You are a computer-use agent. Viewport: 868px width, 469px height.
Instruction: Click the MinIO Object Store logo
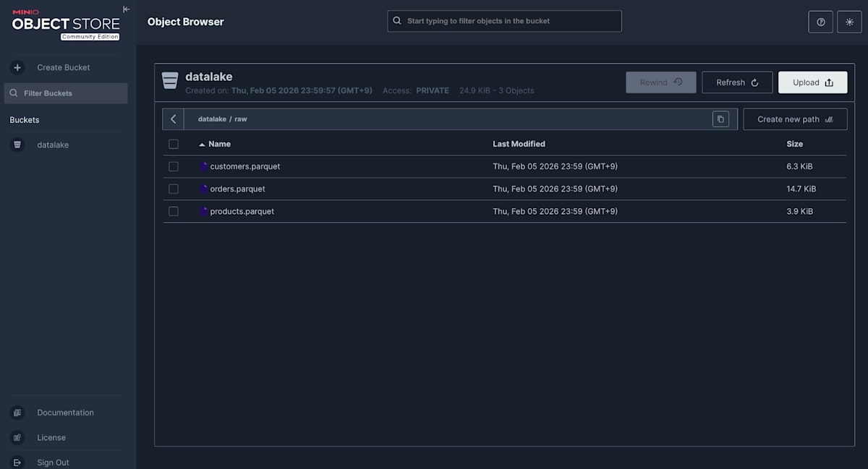[x=66, y=25]
